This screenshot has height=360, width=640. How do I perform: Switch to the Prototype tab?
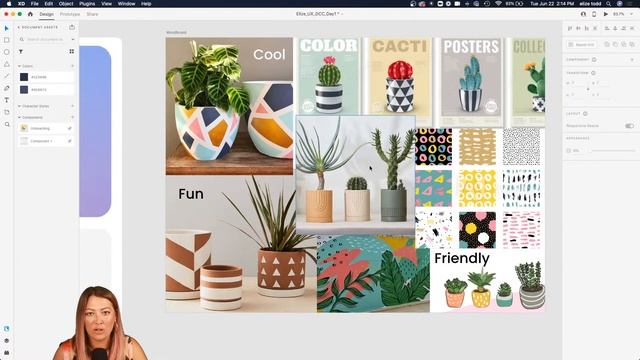[x=70, y=14]
